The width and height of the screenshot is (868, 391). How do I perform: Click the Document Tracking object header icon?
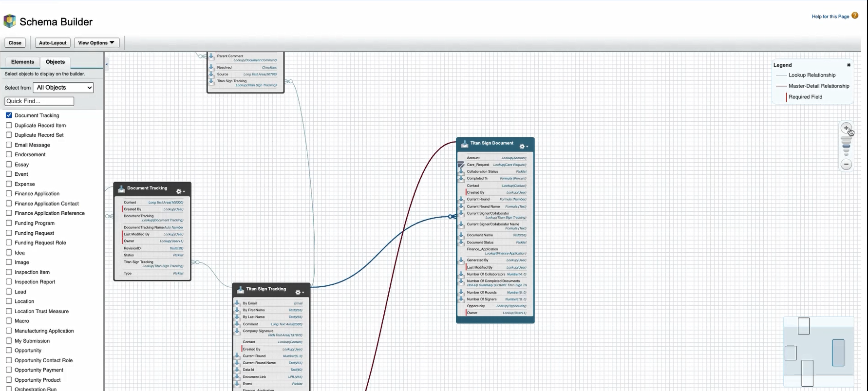click(x=121, y=189)
